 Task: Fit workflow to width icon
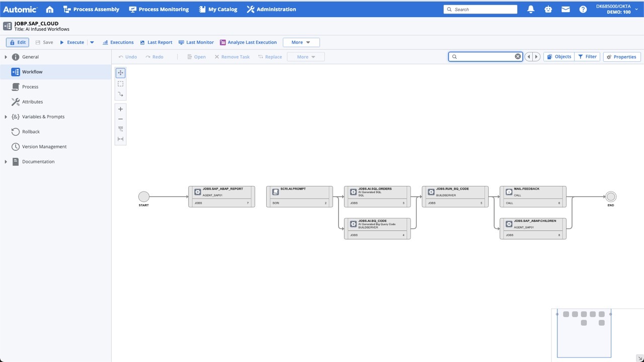pyautogui.click(x=120, y=139)
